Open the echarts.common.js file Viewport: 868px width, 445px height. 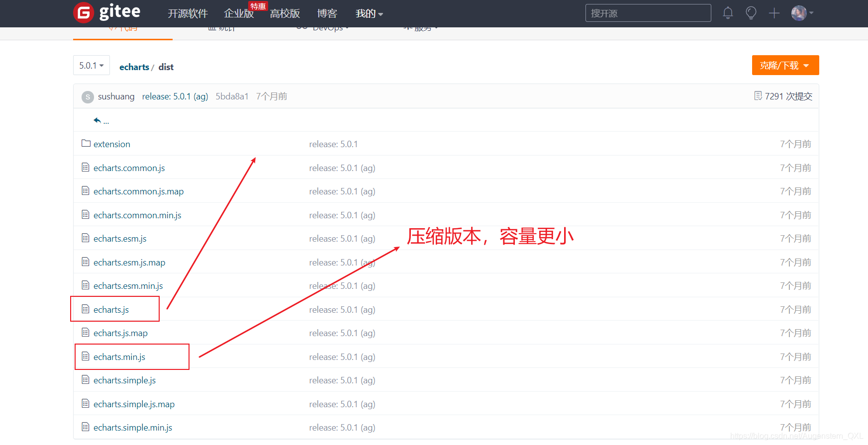129,168
